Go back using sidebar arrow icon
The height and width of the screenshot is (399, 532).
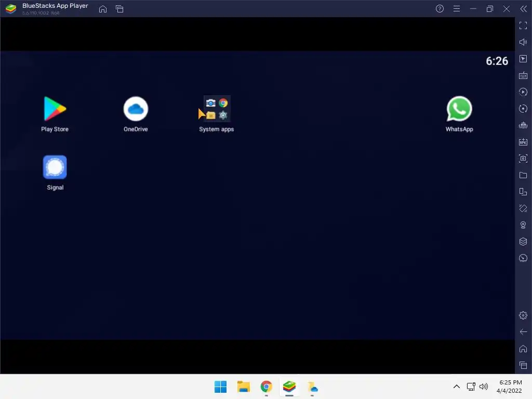(523, 332)
